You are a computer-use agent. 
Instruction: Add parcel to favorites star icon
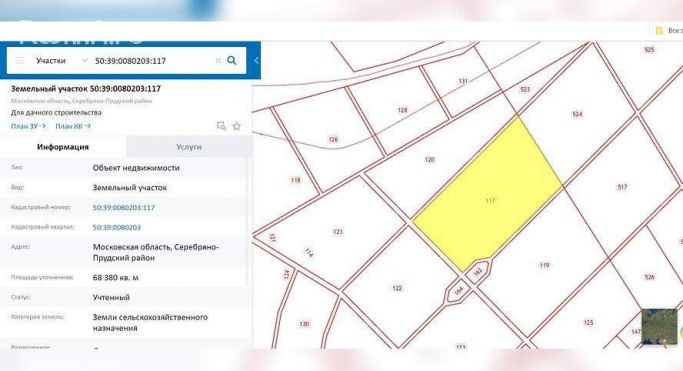237,126
